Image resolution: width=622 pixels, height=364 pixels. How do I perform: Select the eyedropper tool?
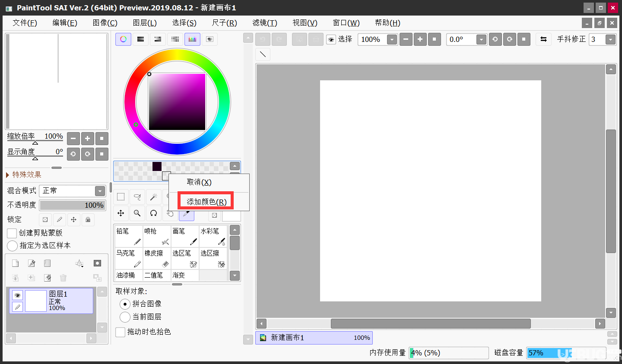pyautogui.click(x=186, y=214)
